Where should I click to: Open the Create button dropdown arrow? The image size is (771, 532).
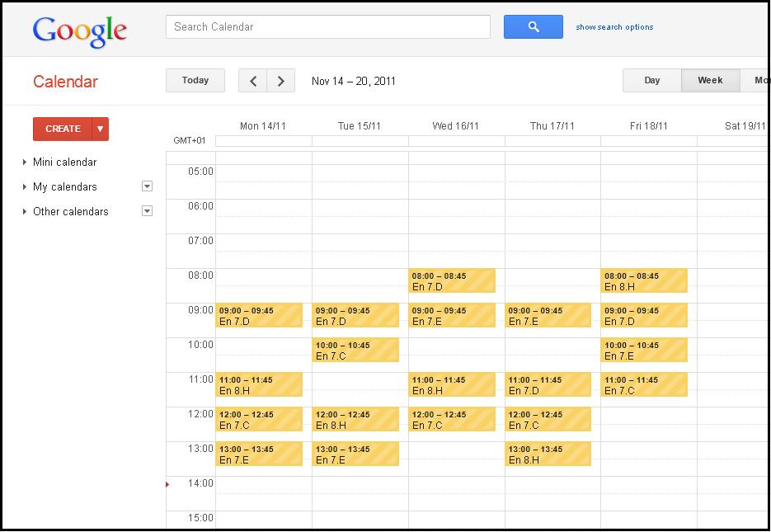pos(100,129)
